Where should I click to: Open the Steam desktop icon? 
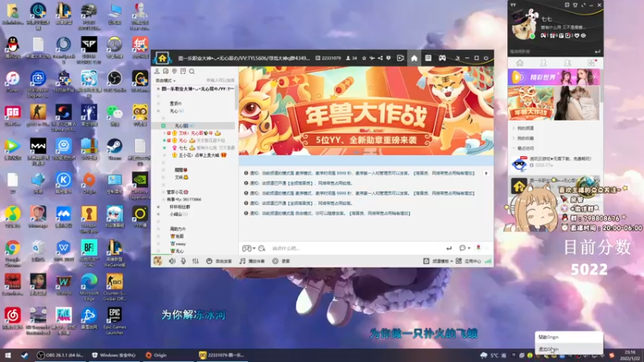tap(114, 150)
